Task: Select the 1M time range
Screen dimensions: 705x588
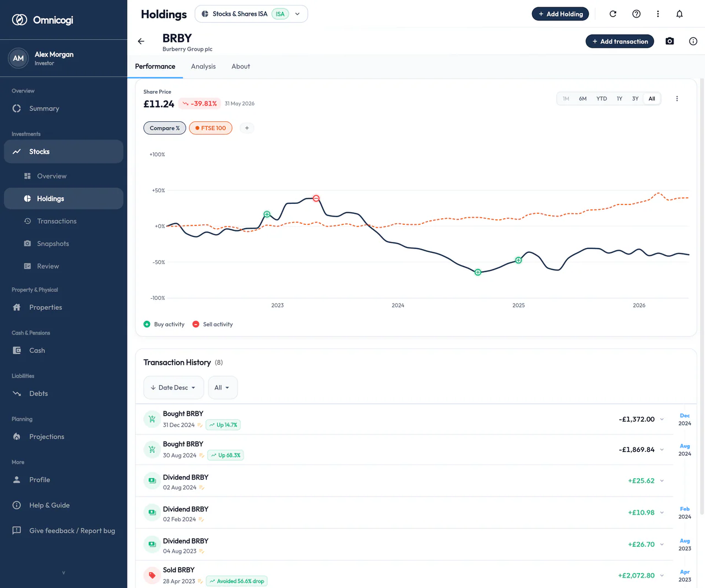Action: pos(566,99)
